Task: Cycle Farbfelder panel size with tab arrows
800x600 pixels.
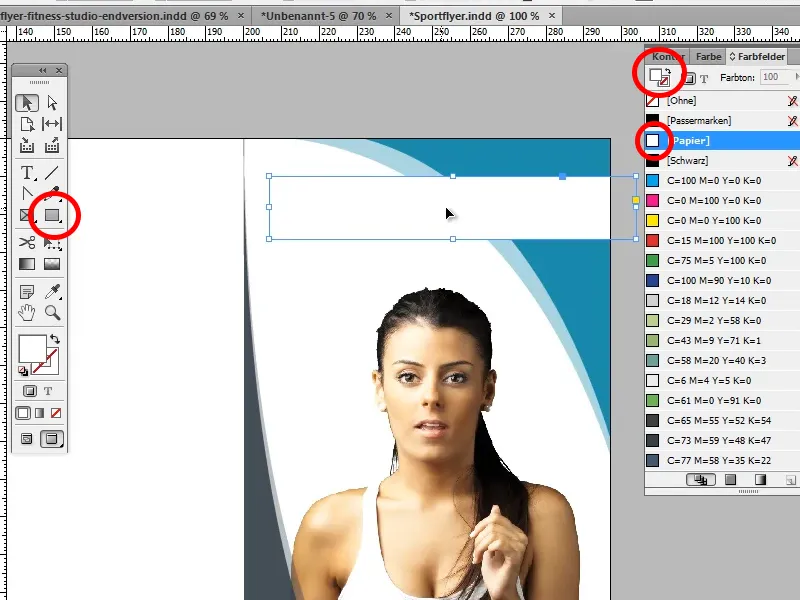Action: [732, 57]
